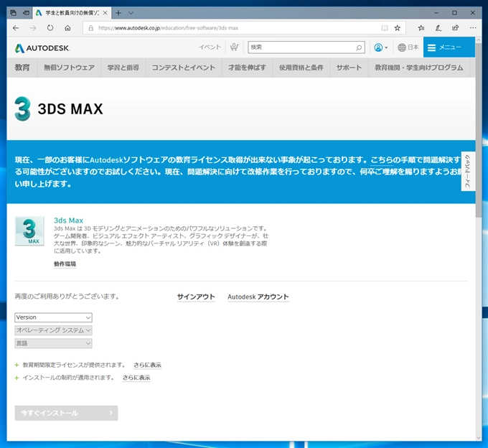Close the Autodesk browser tab
Viewport: 488px width, 448px height.
coord(105,13)
